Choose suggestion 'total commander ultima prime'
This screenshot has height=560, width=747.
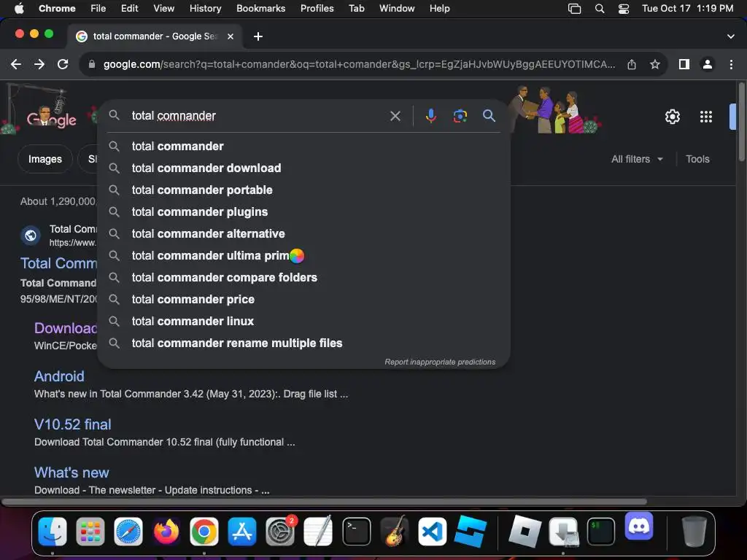[303, 256]
